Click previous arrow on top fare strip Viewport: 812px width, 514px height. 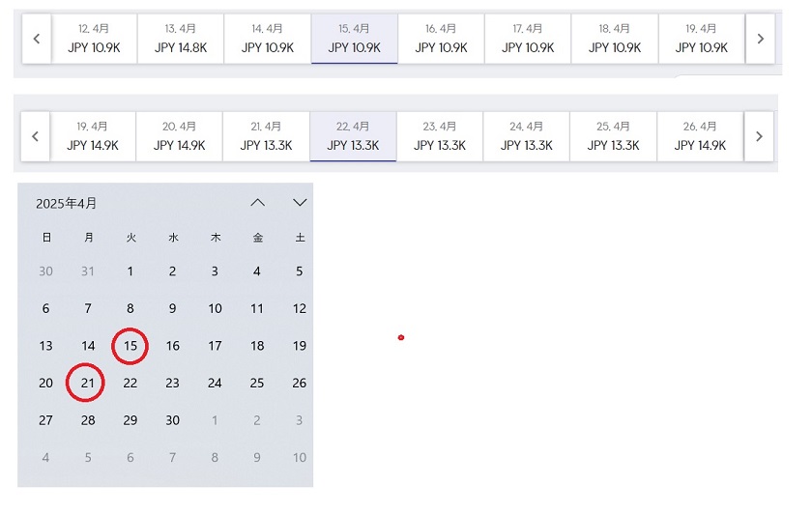pyautogui.click(x=37, y=39)
